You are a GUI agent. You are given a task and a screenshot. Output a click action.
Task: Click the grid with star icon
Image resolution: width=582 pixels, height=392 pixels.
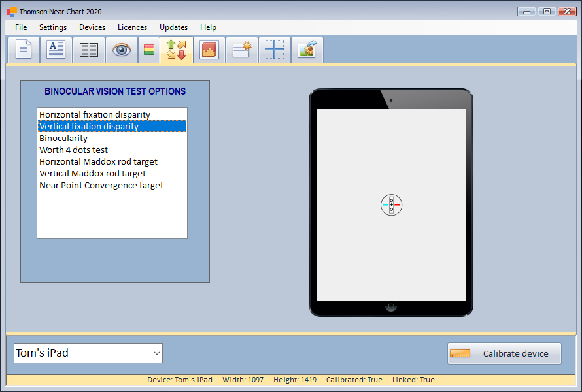[242, 50]
